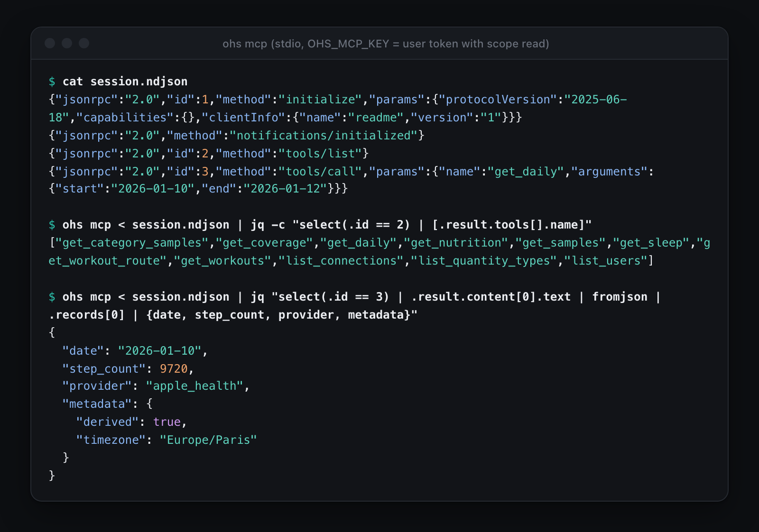Viewport: 759px width, 532px height.
Task: Click the "metadata" key in the JSON output
Action: [97, 404]
